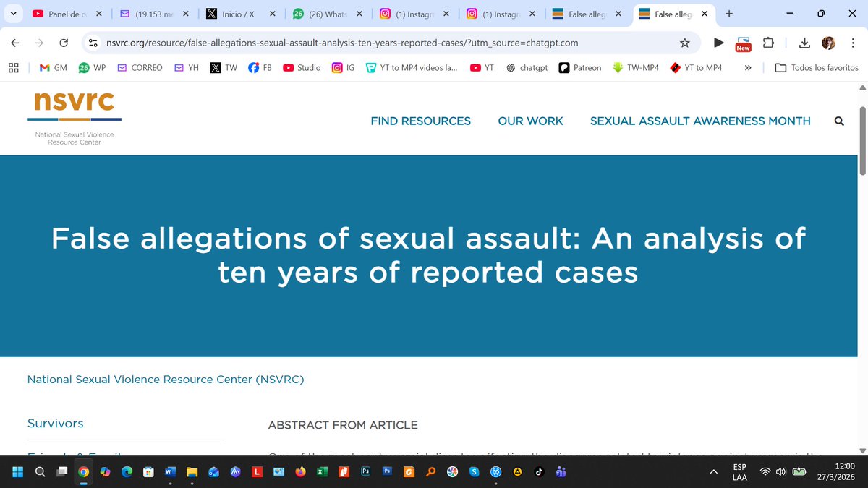Expand hidden icons in the system tray

712,471
